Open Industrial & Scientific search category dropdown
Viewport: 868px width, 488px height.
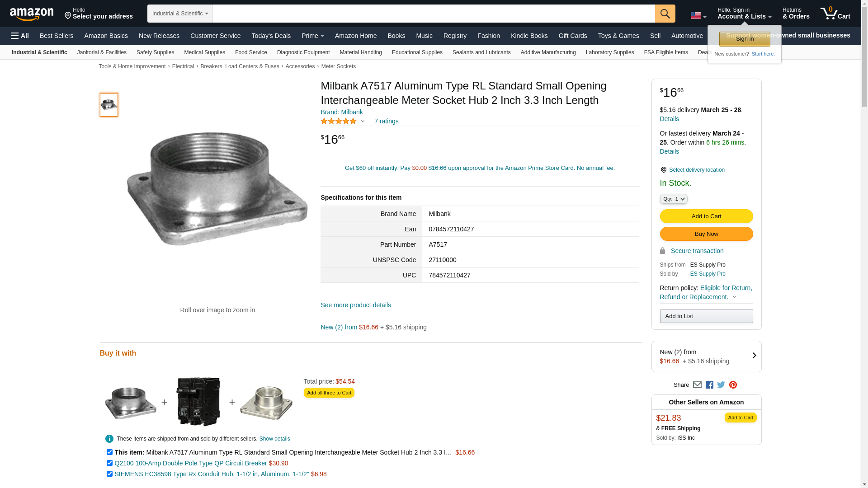point(180,14)
